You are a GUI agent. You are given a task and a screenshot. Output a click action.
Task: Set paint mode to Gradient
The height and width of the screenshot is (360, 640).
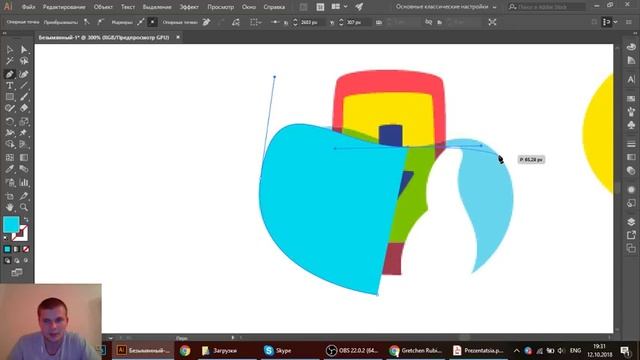[x=17, y=249]
